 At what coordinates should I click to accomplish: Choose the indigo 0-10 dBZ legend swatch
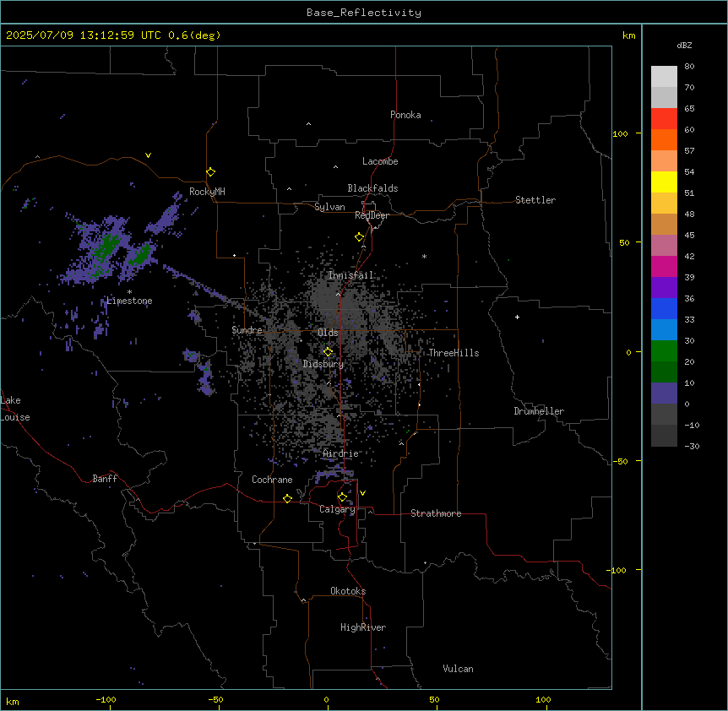pyautogui.click(x=664, y=393)
